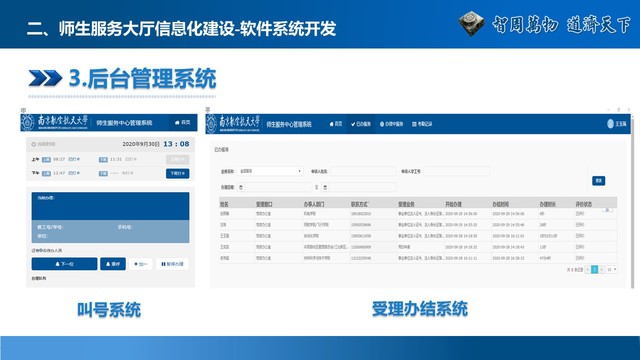Click the 申请人姓名 applicant name input field
Viewport: 640px width, 360px height.
click(363, 171)
